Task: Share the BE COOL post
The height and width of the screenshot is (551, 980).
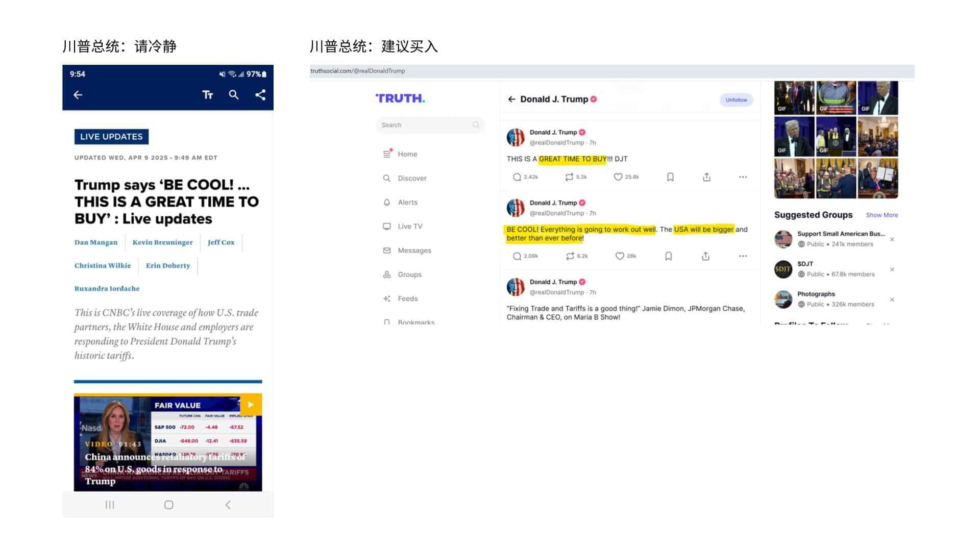Action: 705,256
